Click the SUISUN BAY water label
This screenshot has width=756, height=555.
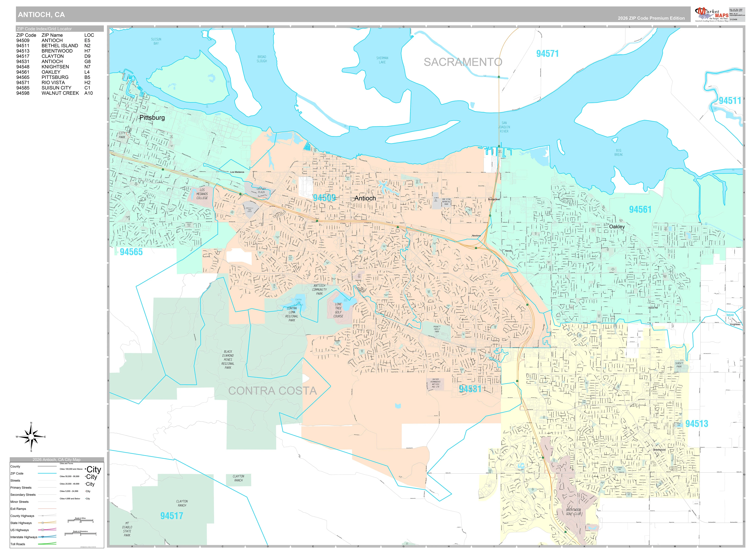pos(156,41)
